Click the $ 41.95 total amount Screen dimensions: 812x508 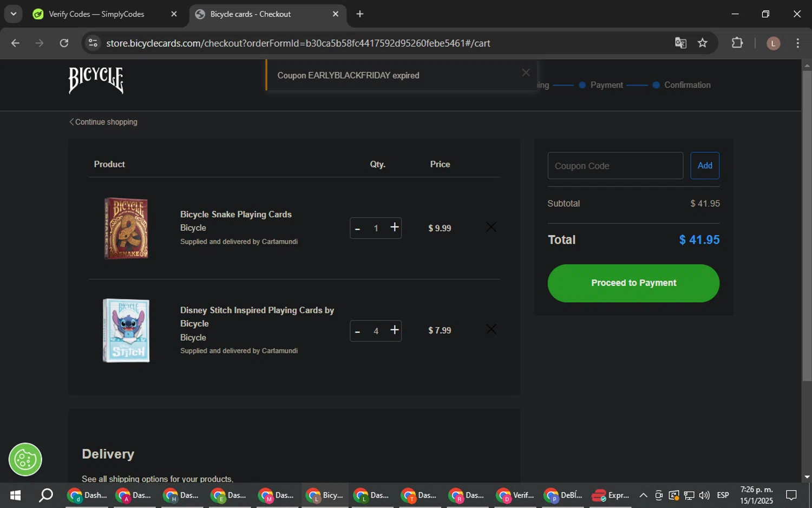click(x=699, y=240)
